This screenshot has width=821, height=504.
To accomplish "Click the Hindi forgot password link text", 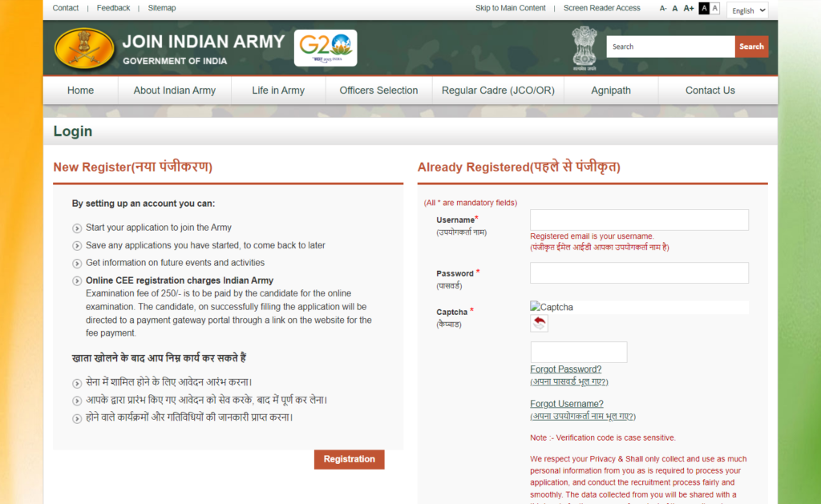I will tap(569, 381).
